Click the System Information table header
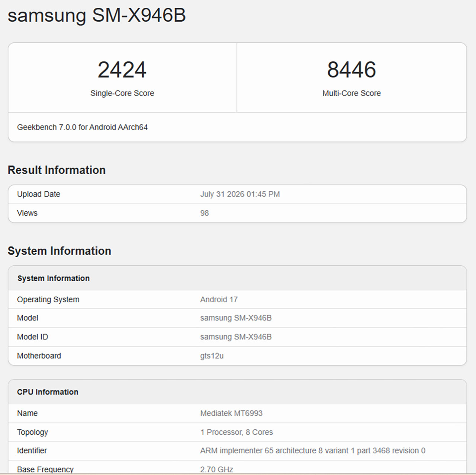The image size is (476, 475). pyautogui.click(x=53, y=278)
